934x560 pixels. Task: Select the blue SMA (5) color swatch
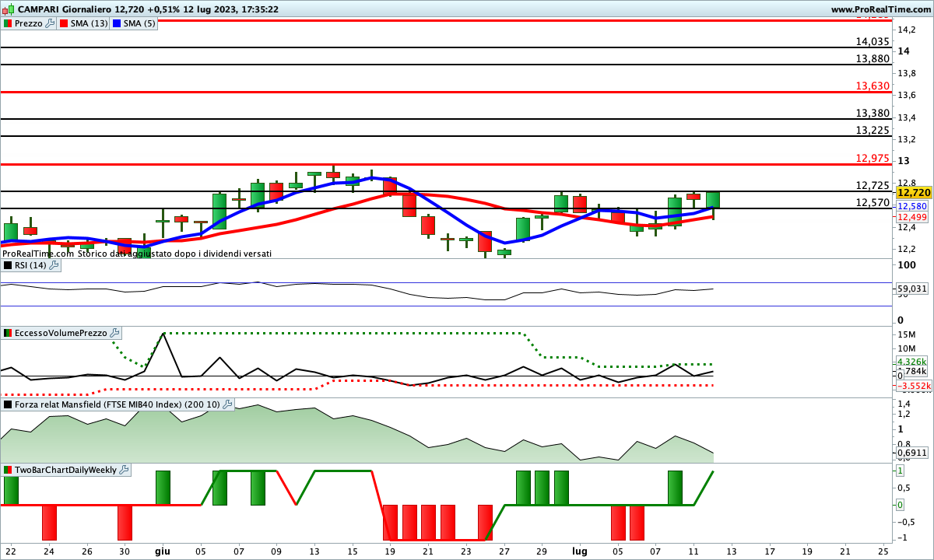click(118, 23)
